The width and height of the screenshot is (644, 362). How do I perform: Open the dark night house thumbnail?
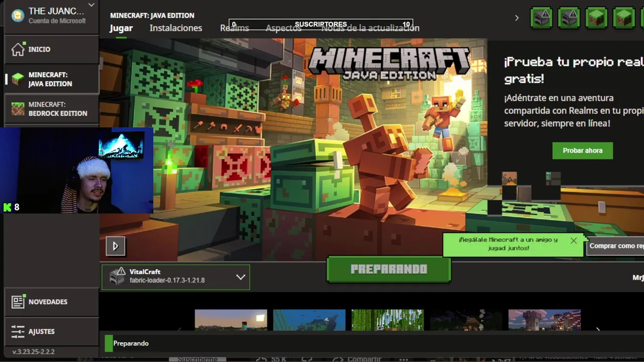tap(466, 320)
